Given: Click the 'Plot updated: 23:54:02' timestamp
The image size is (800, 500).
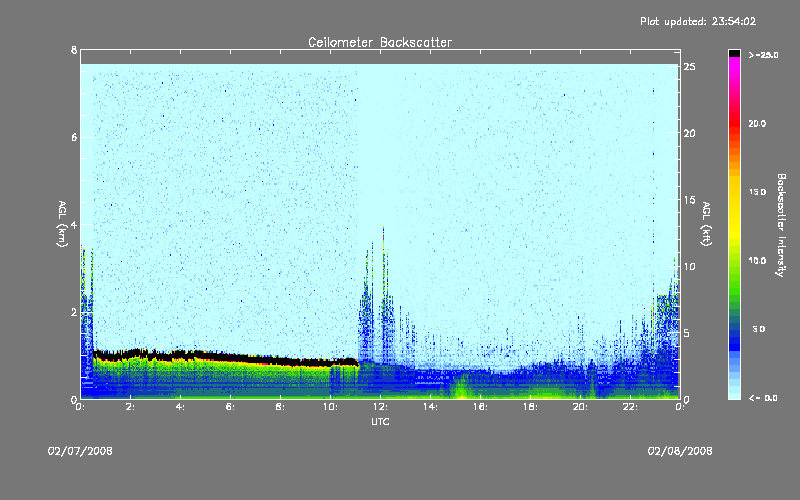Looking at the screenshot, I should pyautogui.click(x=698, y=21).
